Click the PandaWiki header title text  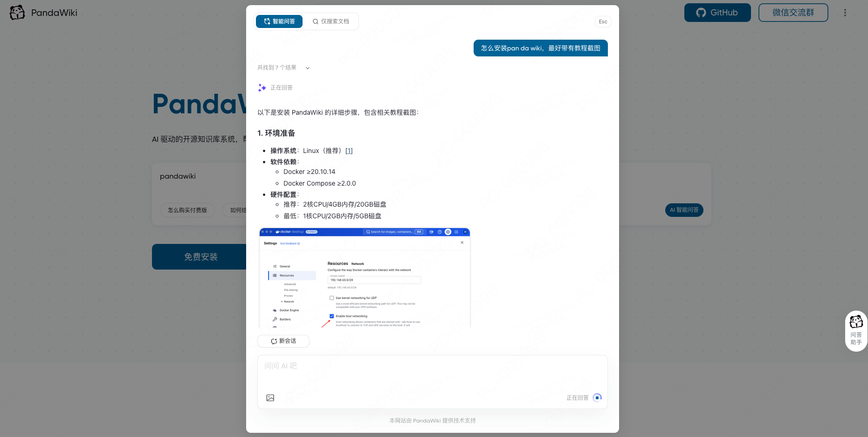pos(54,13)
